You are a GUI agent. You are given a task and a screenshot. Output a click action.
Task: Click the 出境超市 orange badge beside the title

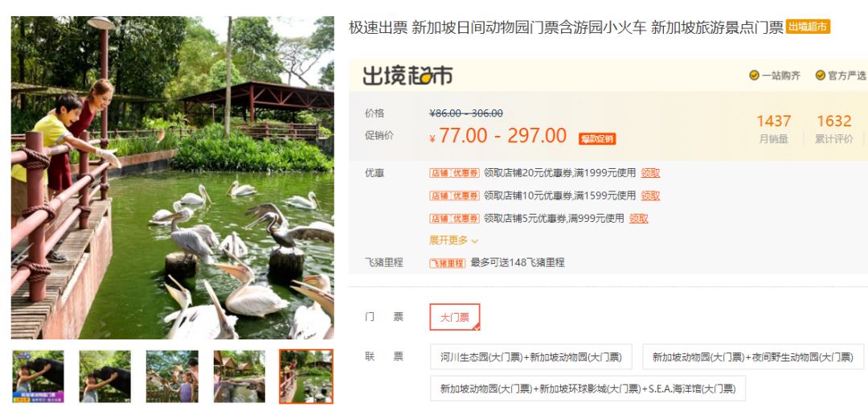(x=808, y=27)
